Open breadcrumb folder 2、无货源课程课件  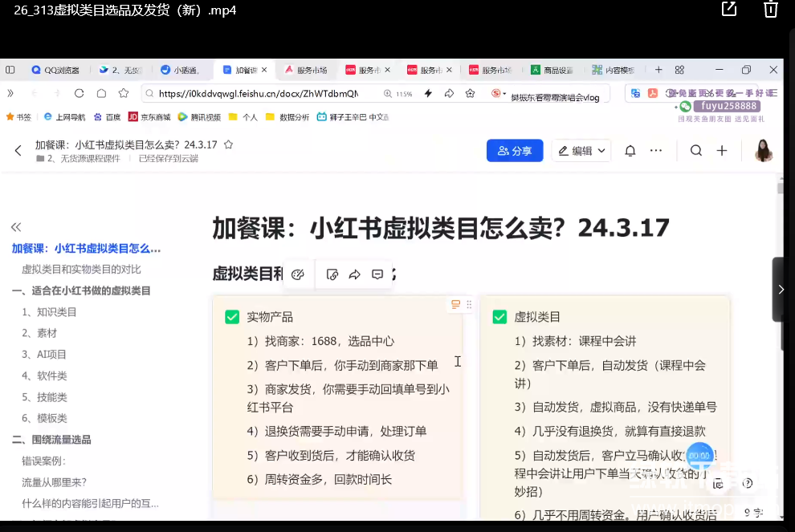[x=79, y=159]
